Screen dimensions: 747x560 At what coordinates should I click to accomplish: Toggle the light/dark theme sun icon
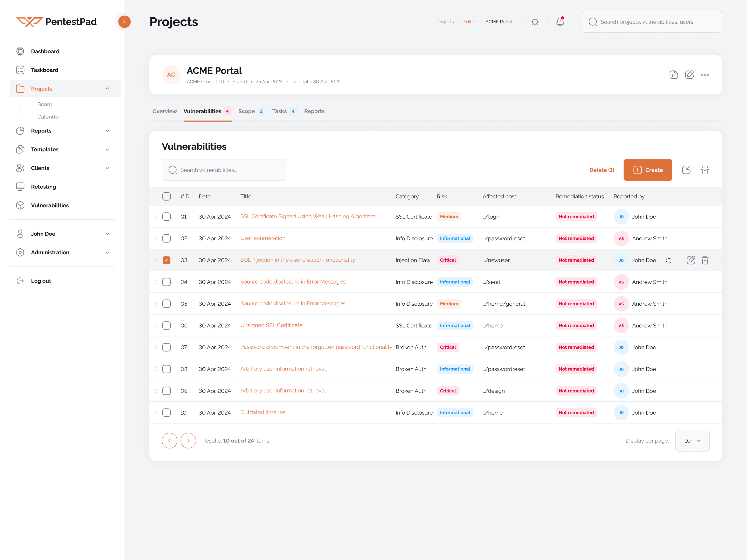(x=535, y=22)
